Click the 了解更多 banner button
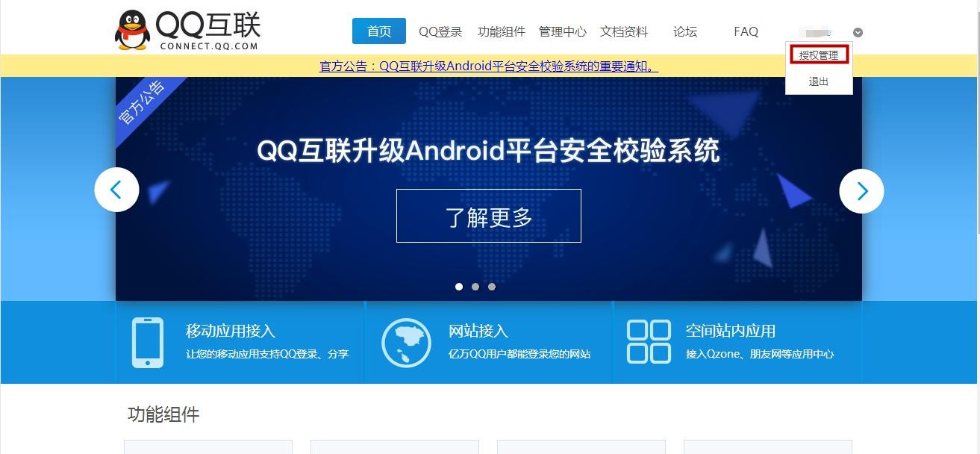Viewport: 980px width, 454px height. (489, 216)
